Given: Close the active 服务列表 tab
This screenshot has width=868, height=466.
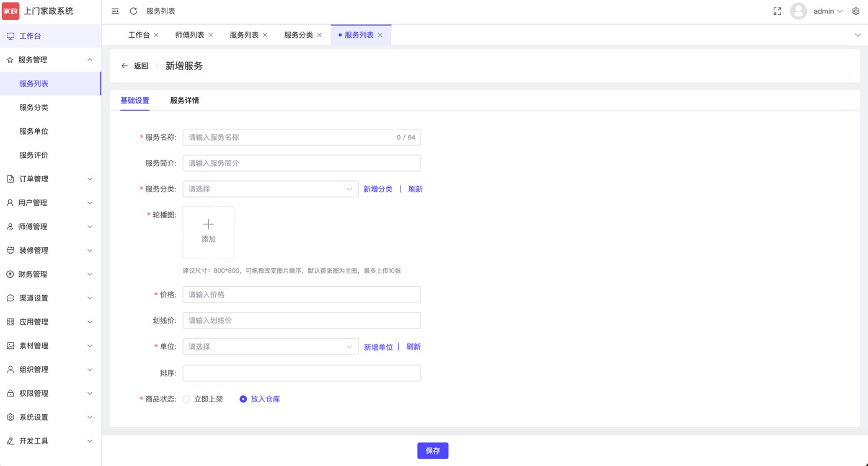Looking at the screenshot, I should tap(380, 35).
